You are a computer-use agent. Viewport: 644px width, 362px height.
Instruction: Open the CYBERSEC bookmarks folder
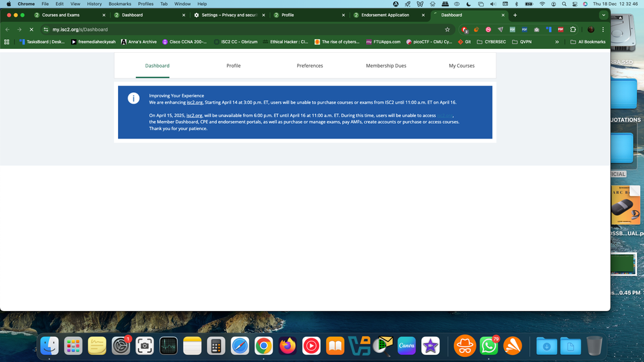click(x=491, y=42)
